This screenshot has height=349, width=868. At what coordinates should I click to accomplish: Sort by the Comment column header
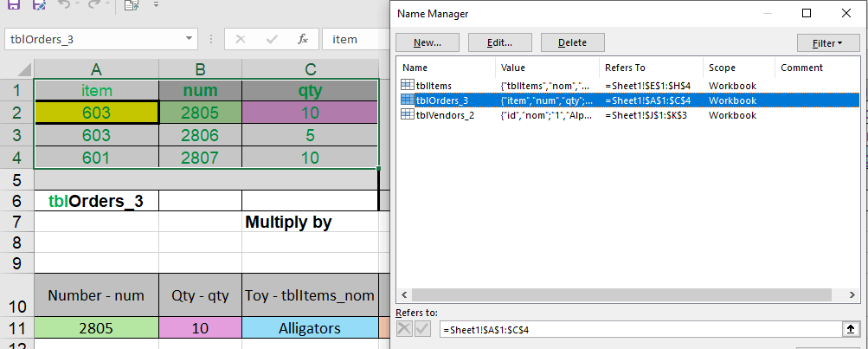(817, 68)
